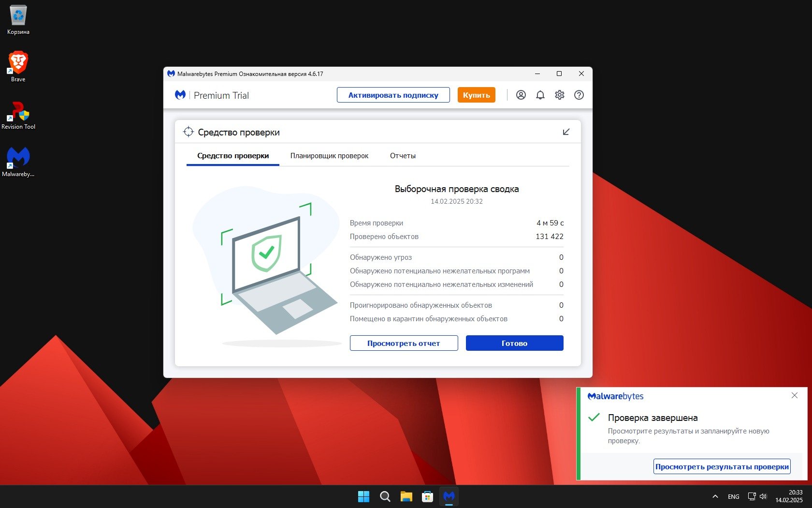Minimize the Malwarebytes window

(537, 74)
